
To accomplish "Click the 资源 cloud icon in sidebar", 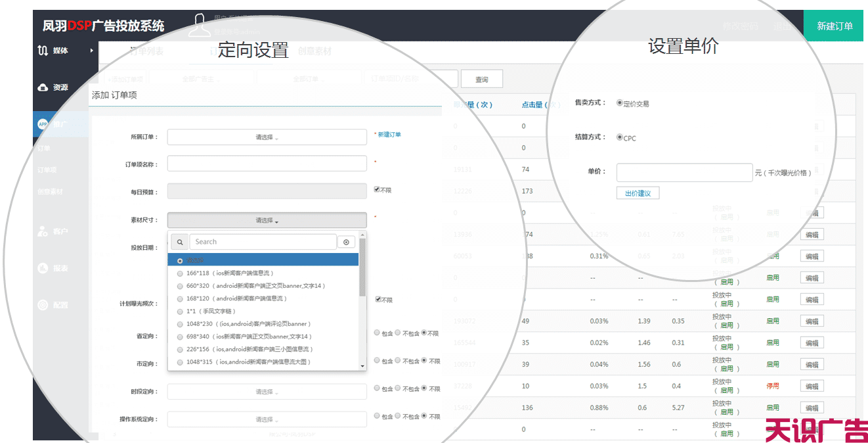I will (x=43, y=87).
